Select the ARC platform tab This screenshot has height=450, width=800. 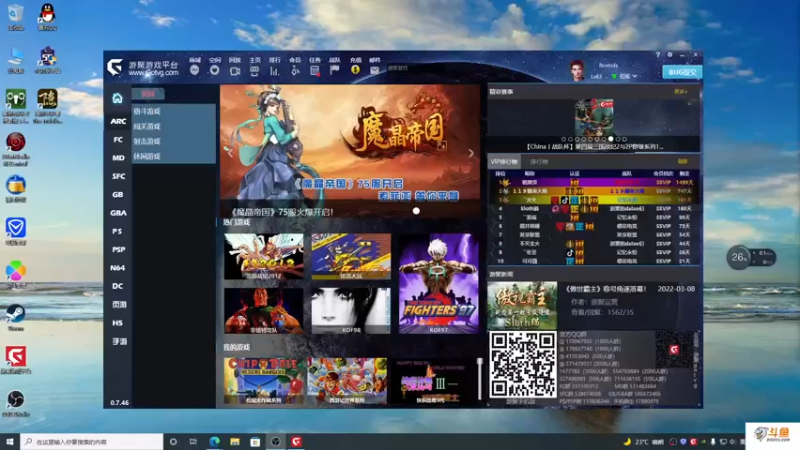click(x=118, y=121)
